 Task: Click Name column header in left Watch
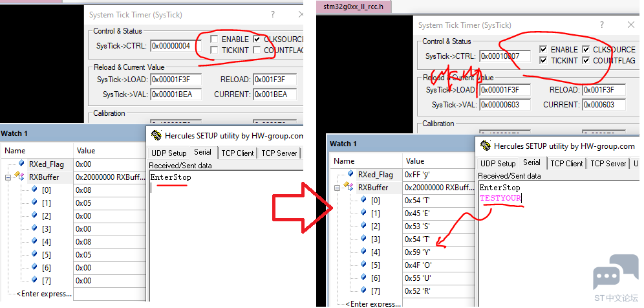[37, 151]
